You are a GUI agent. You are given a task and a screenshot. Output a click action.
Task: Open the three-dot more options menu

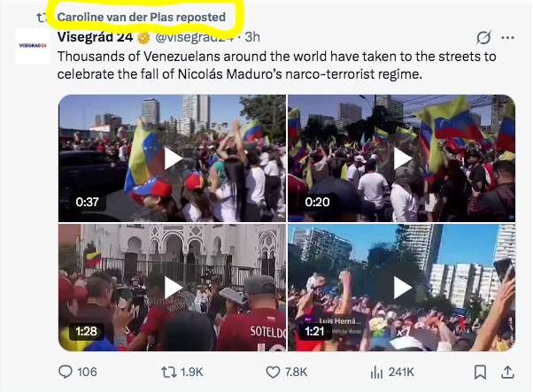[508, 38]
